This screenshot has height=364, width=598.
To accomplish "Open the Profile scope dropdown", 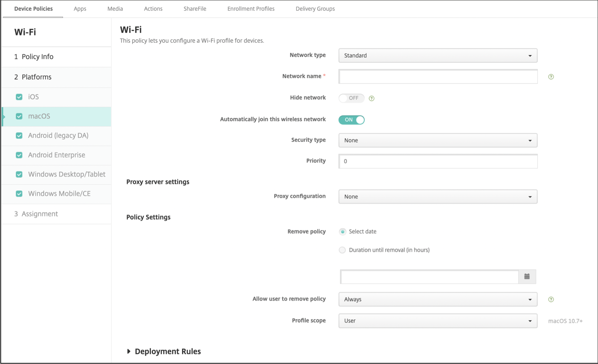I will pyautogui.click(x=438, y=321).
